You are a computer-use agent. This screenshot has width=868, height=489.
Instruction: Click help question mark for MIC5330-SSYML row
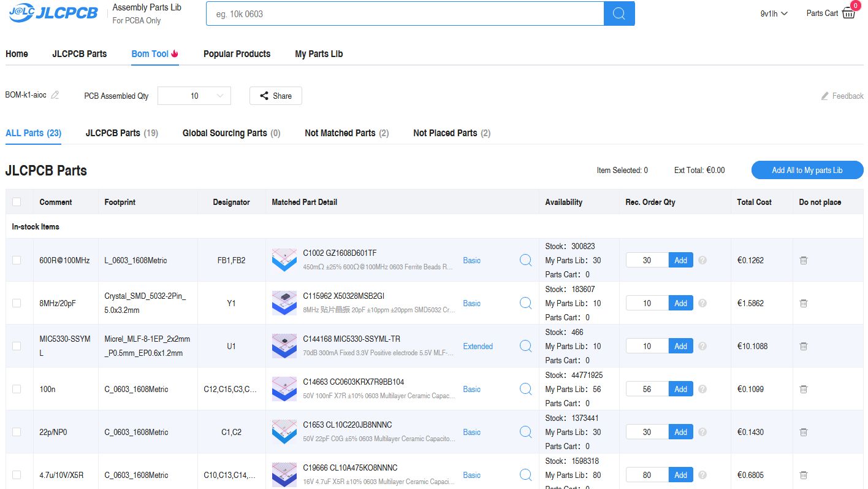702,346
